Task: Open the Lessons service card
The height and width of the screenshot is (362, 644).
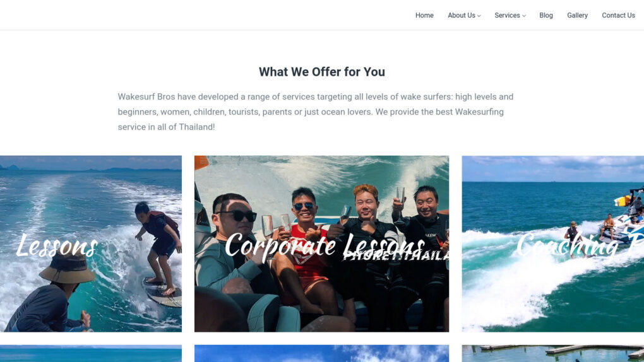Action: tap(91, 243)
